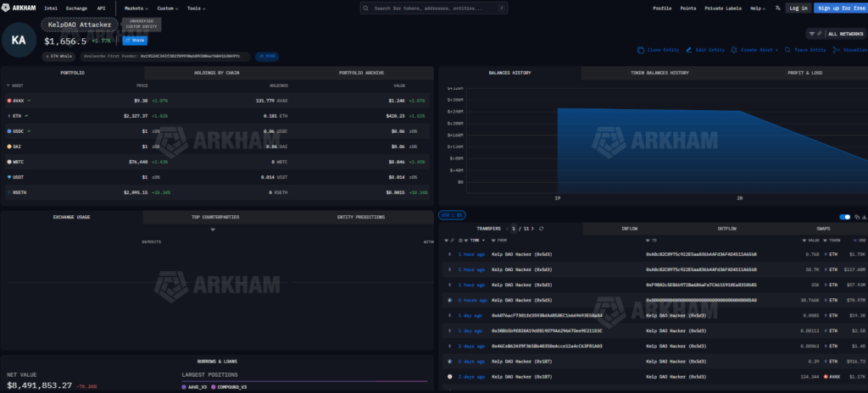868x393 pixels.
Task: Expand the Tools dropdown menu
Action: click(x=197, y=8)
